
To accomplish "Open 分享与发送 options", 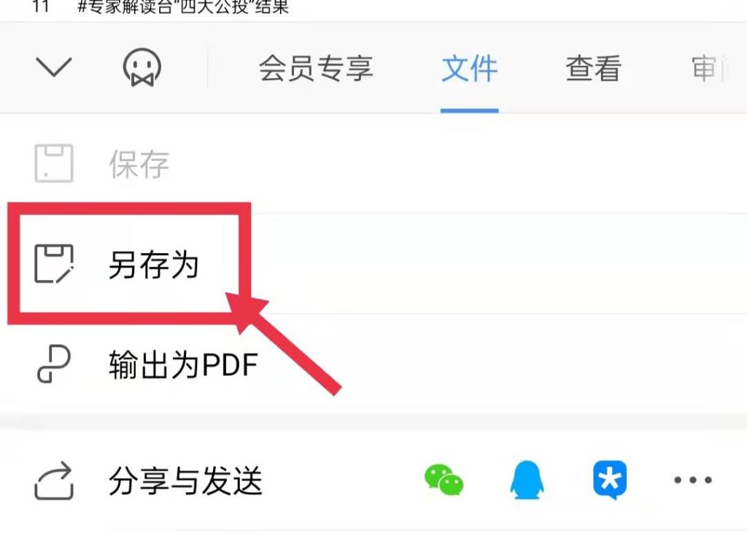I will [x=186, y=481].
